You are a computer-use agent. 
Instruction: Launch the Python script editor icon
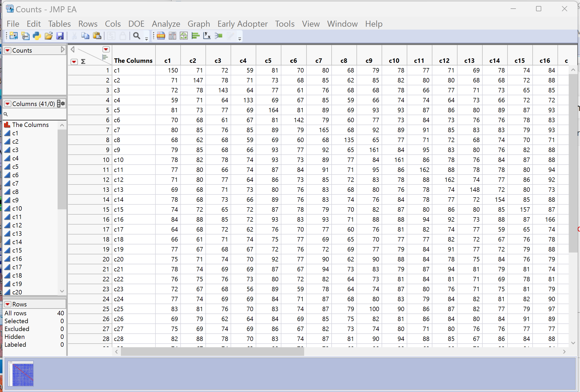37,36
